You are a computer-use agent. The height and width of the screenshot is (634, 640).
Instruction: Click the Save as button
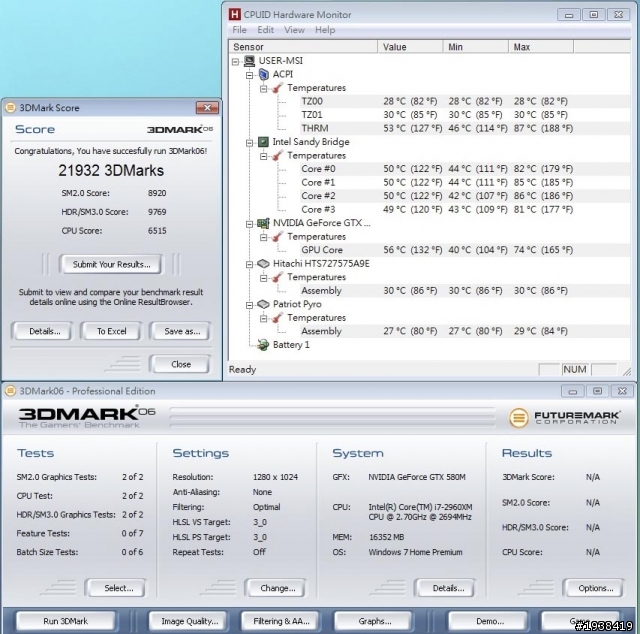[x=182, y=331]
